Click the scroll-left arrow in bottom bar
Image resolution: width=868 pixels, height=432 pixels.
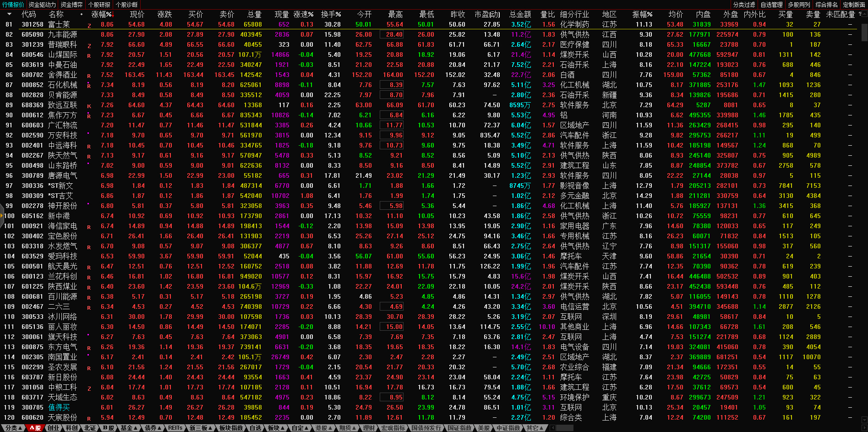click(553, 428)
